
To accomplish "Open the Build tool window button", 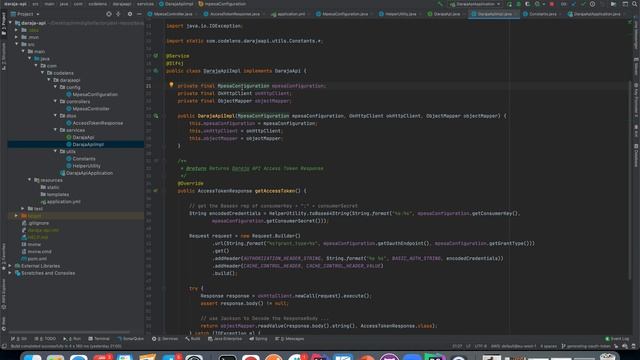I will pyautogui.click(x=193, y=339).
